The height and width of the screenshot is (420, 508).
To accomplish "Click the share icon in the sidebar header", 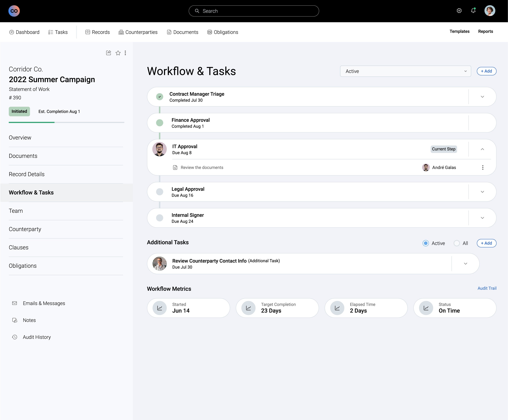I will coord(109,53).
